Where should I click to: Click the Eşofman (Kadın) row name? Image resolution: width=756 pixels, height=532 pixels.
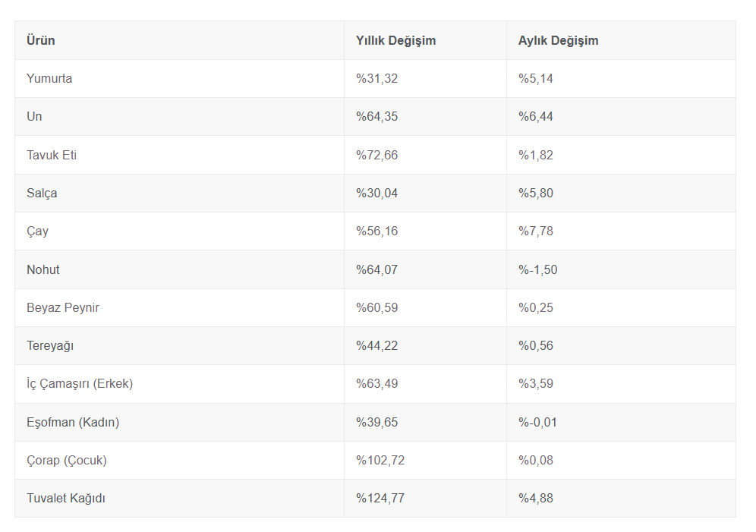tap(73, 422)
